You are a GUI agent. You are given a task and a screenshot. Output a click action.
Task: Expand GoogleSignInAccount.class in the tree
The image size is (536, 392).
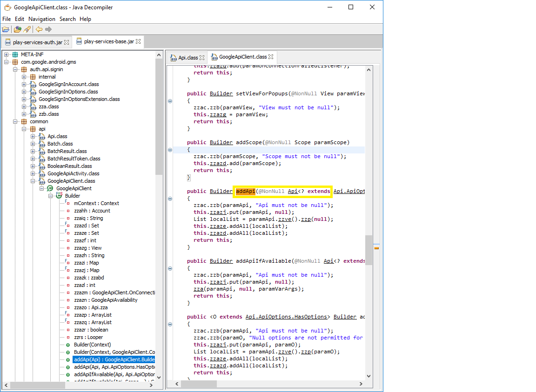click(24, 84)
